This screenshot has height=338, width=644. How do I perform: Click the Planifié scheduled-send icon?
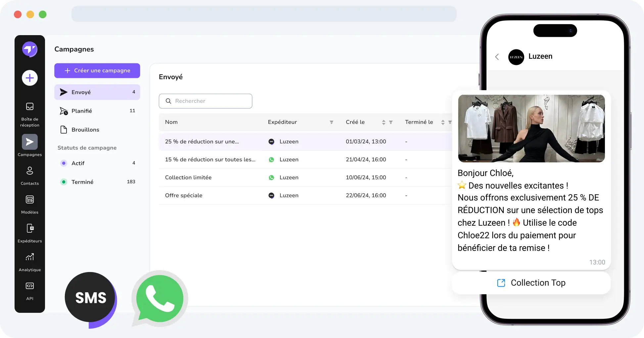tap(64, 111)
